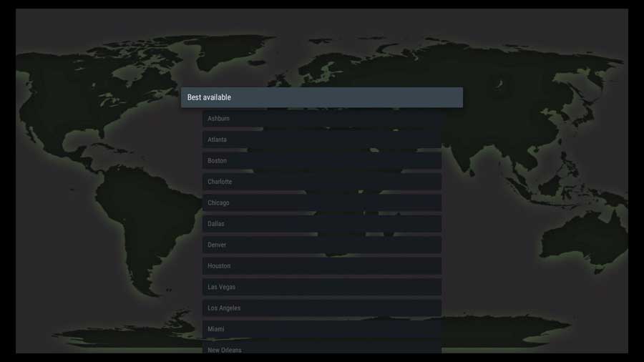Select Los Angeles from the list
The width and height of the screenshot is (644, 362).
(x=321, y=308)
